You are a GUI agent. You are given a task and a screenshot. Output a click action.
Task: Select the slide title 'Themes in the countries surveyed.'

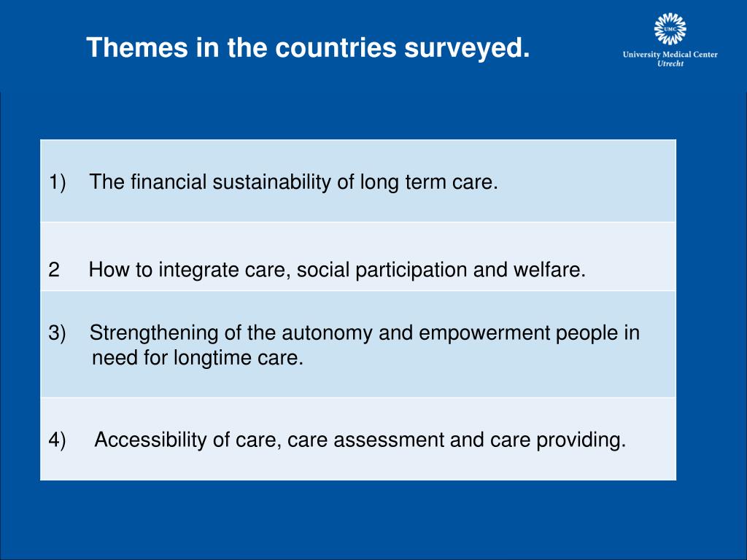[x=308, y=47]
